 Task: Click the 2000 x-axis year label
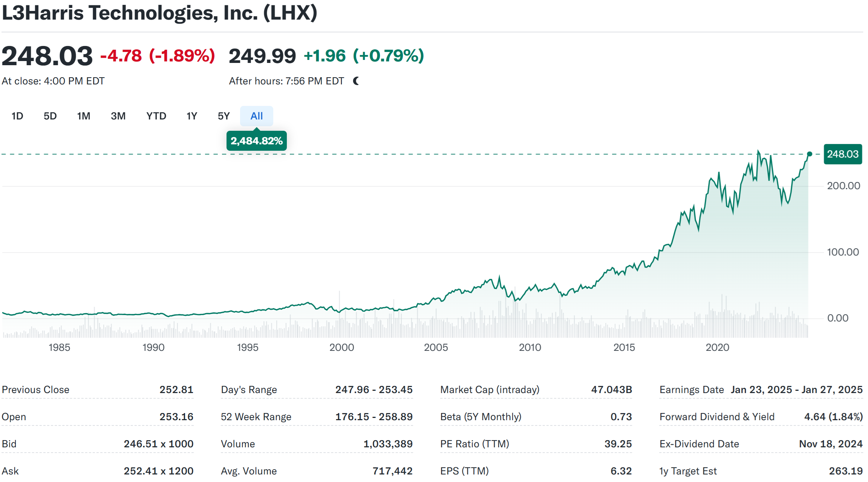tap(342, 347)
